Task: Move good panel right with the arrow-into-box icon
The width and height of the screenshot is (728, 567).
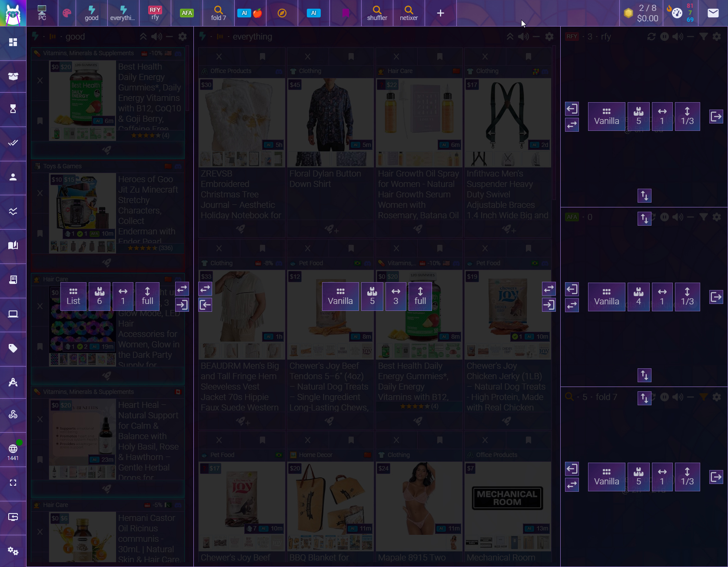Action: click(183, 305)
